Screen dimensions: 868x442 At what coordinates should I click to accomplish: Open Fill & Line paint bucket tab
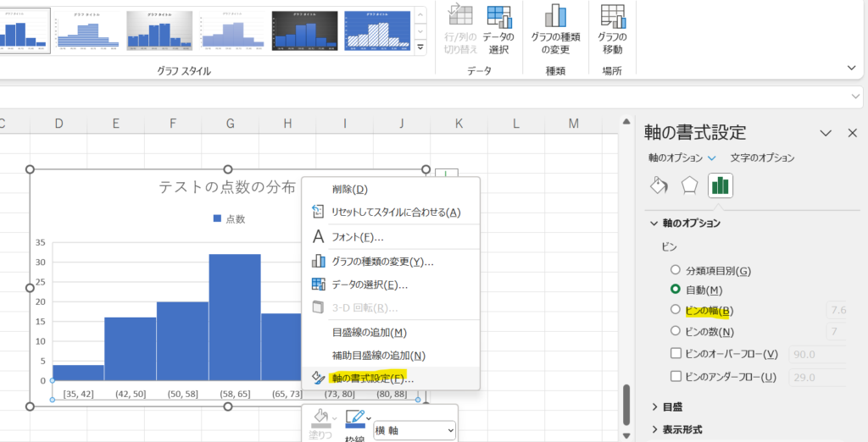tap(659, 186)
